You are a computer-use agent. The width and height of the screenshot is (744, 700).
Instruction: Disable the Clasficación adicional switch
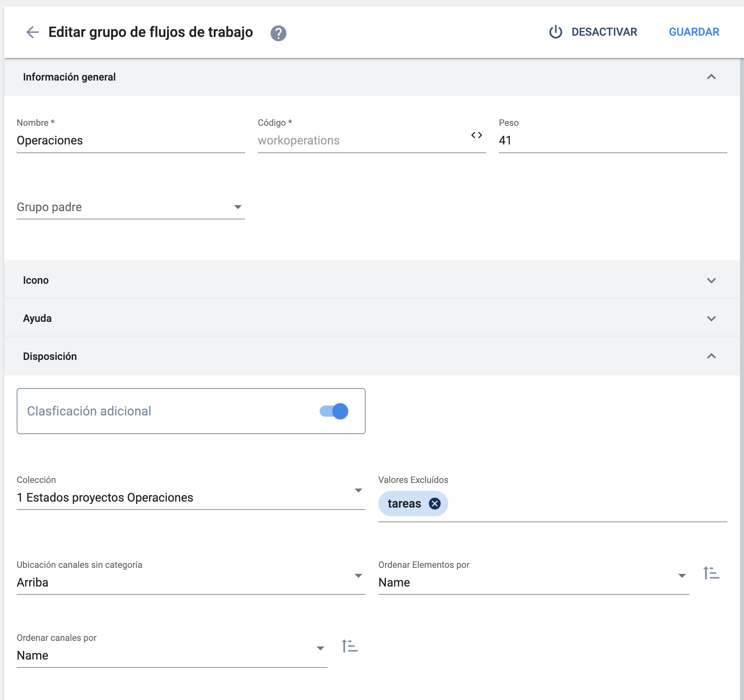point(334,411)
